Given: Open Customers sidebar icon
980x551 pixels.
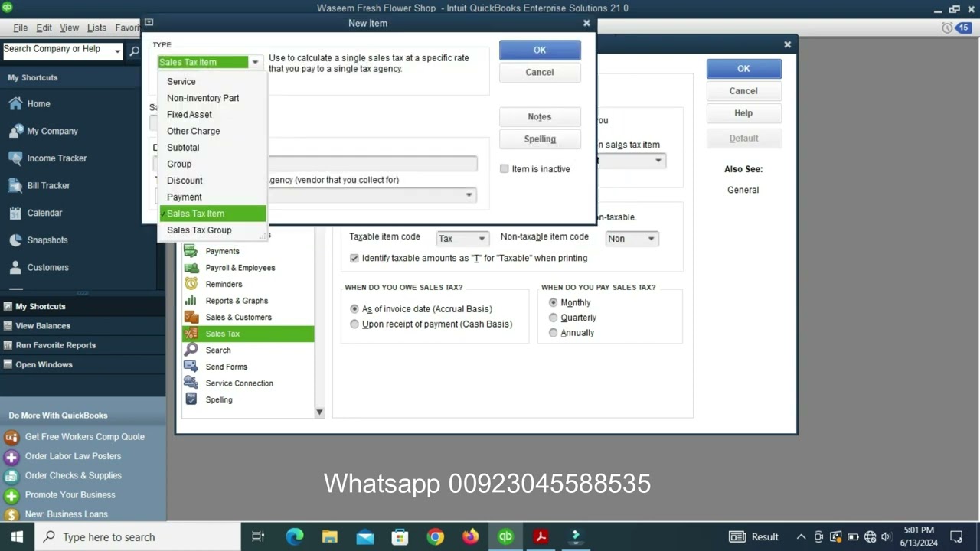Looking at the screenshot, I should coord(15,267).
